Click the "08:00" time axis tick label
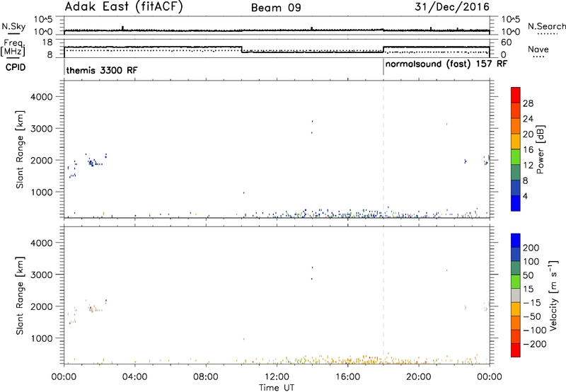 (x=206, y=377)
